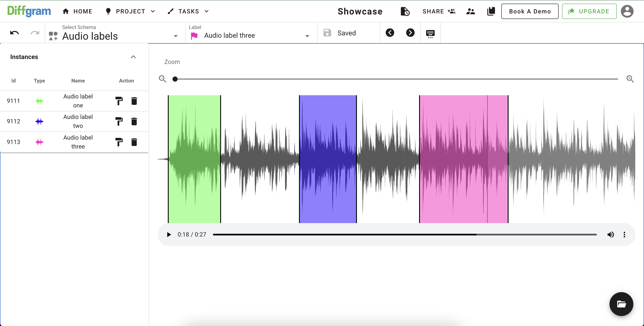Click the previous file navigation arrow

click(x=390, y=33)
